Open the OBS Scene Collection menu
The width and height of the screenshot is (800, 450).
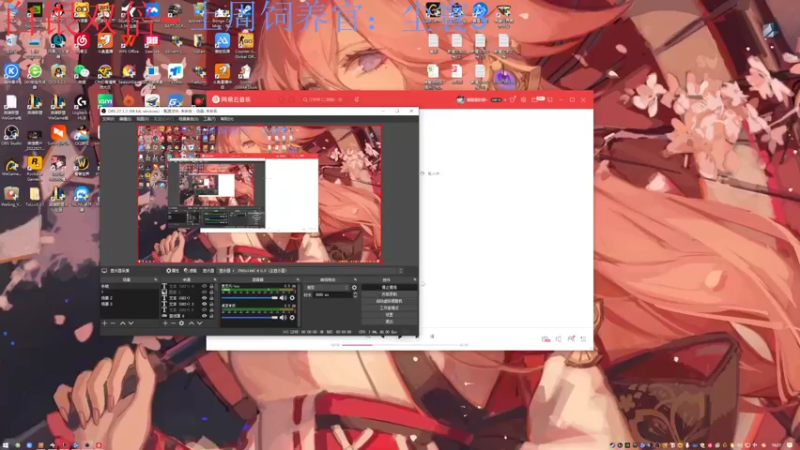188,119
